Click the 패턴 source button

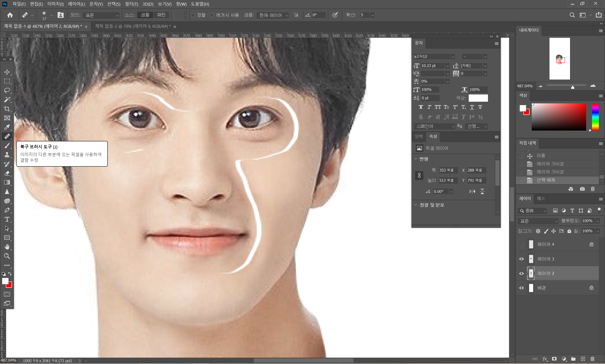[161, 15]
